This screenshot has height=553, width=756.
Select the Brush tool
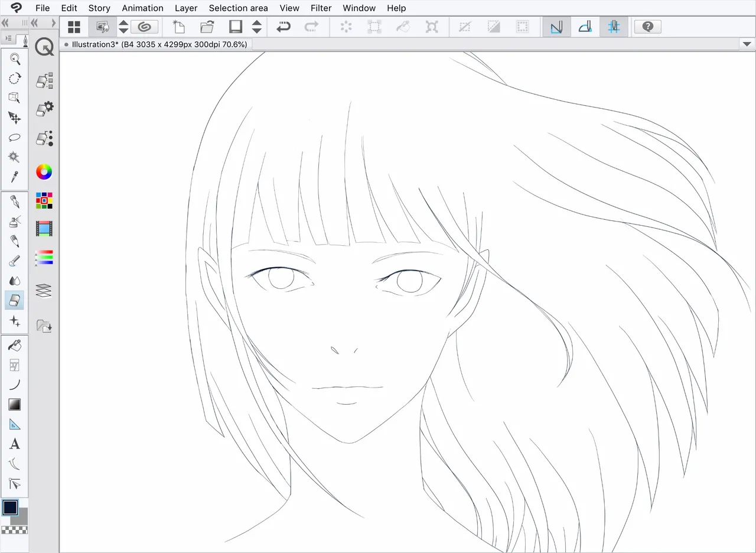pyautogui.click(x=15, y=261)
